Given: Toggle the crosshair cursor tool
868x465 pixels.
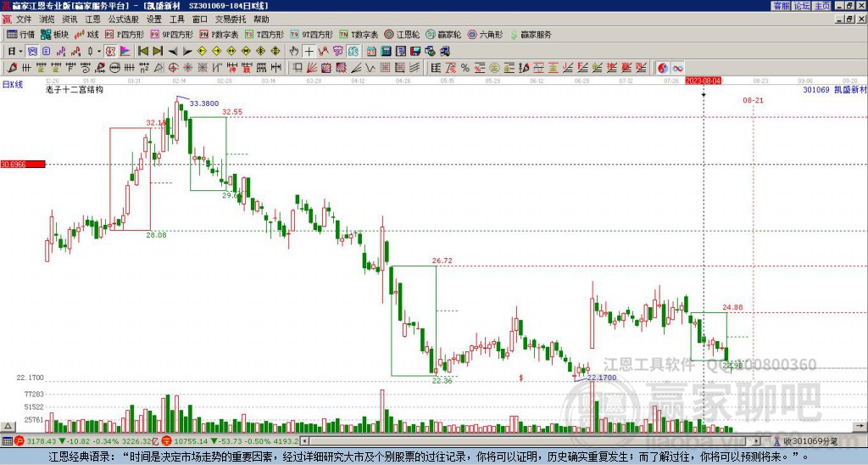Looking at the screenshot, I should 309,51.
